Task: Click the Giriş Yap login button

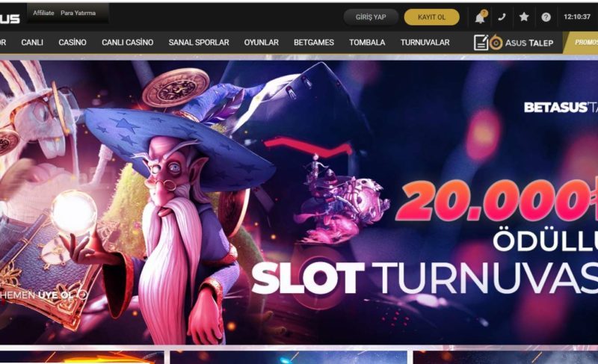Action: pos(371,17)
